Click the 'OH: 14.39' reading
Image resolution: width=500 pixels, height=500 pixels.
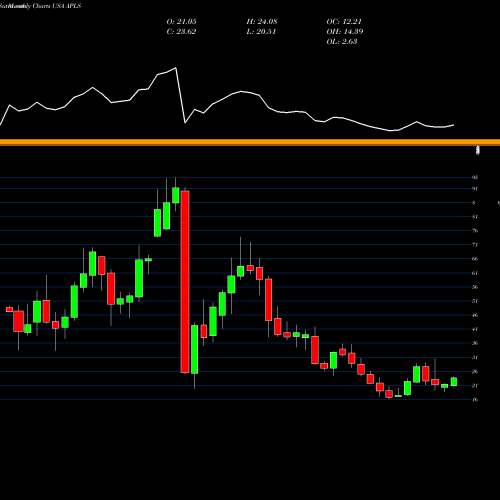(x=345, y=32)
